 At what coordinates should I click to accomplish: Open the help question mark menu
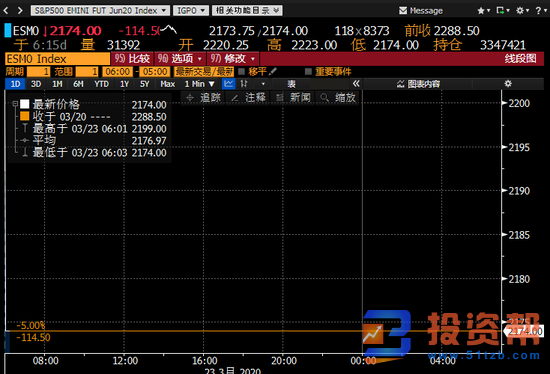[x=541, y=11]
